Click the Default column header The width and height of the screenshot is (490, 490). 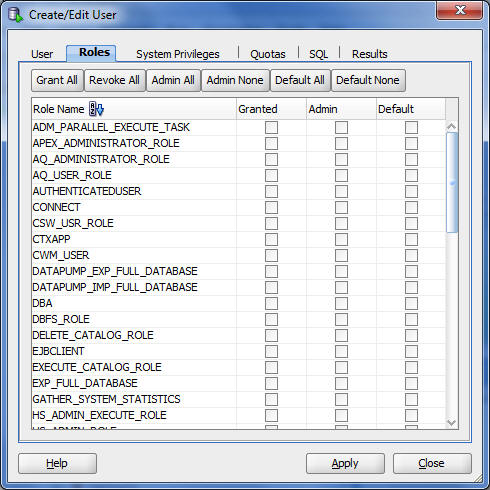coord(411,109)
